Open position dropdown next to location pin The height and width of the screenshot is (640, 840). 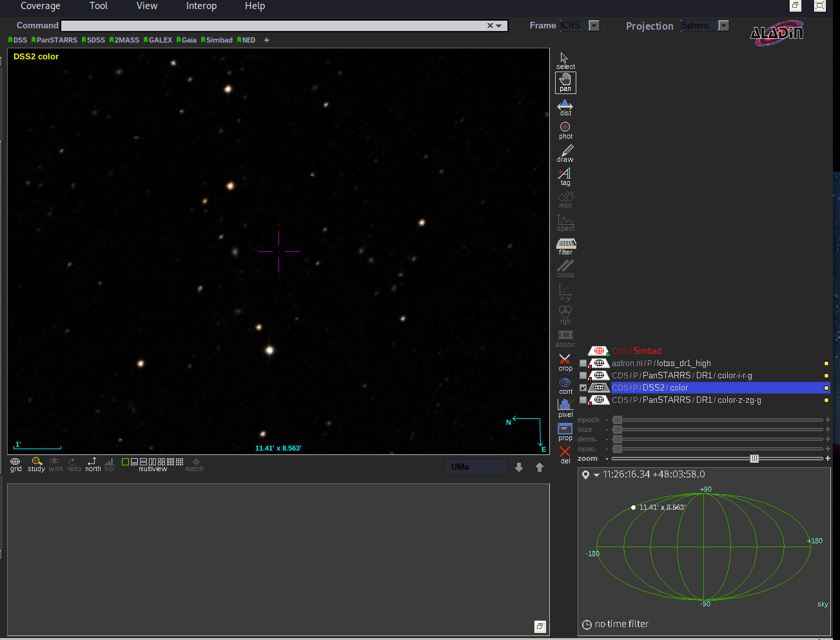coord(596,476)
